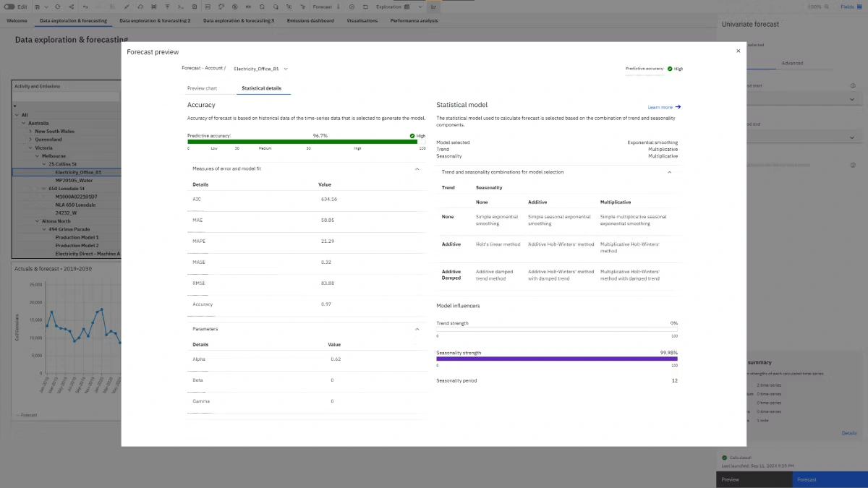Click the purple Seasonality strength bar

point(557,359)
